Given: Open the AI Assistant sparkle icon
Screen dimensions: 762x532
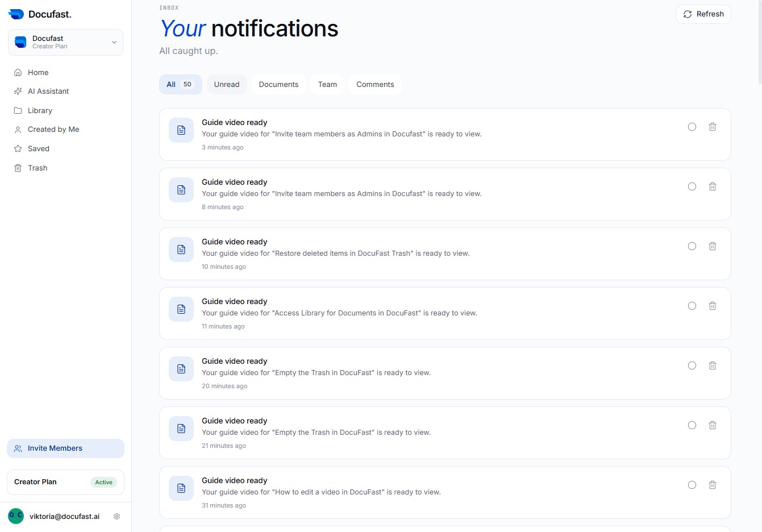Looking at the screenshot, I should (18, 92).
